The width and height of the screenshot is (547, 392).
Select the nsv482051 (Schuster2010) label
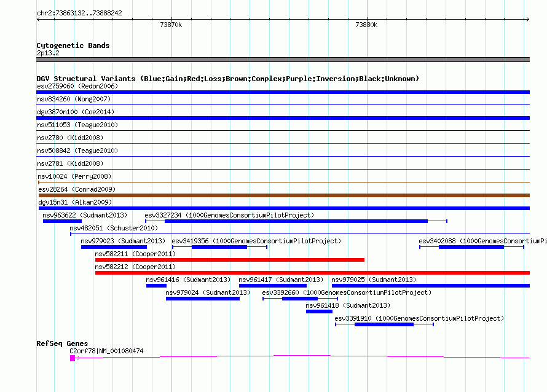(114, 228)
